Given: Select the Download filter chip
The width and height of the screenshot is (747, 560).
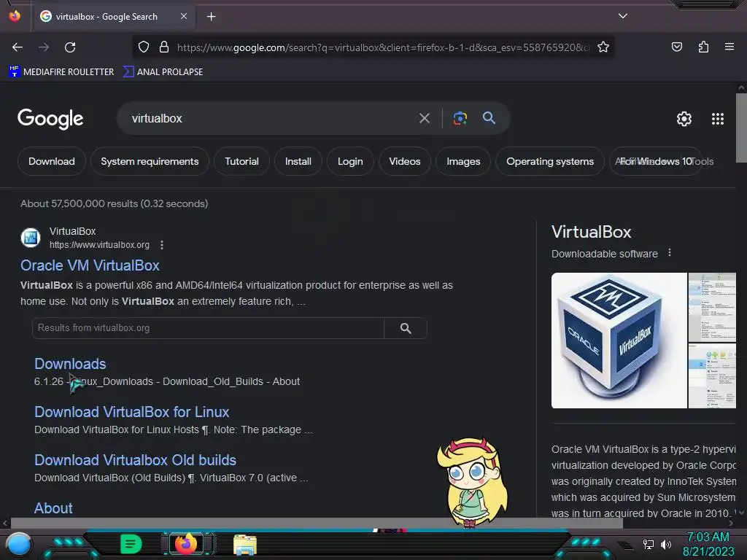Looking at the screenshot, I should (52, 161).
